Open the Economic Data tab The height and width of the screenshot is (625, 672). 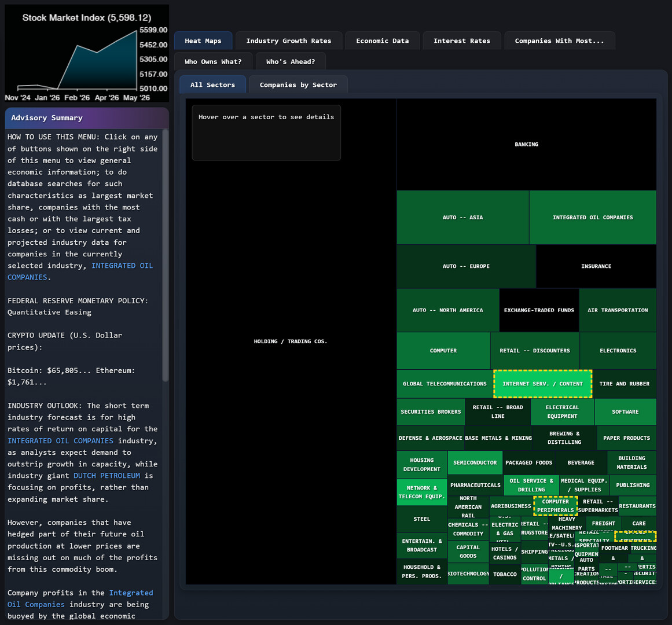(382, 41)
